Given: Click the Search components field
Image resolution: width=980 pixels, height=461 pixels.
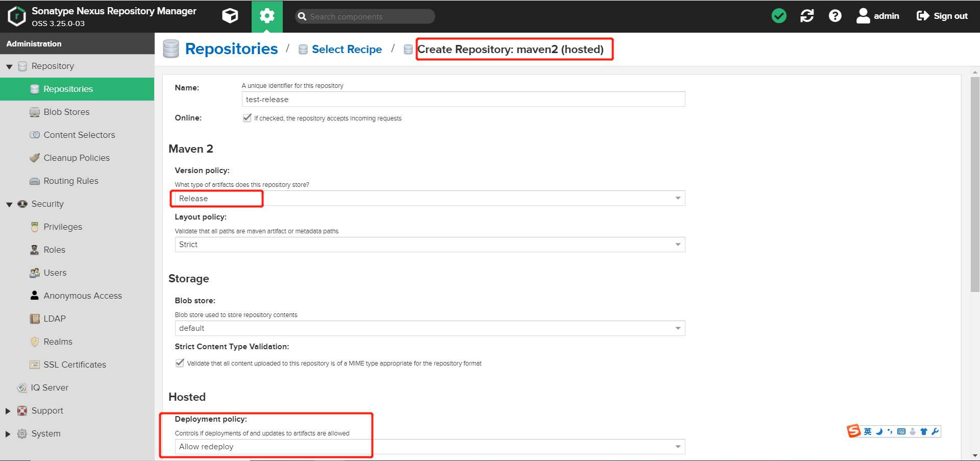Looking at the screenshot, I should (365, 16).
